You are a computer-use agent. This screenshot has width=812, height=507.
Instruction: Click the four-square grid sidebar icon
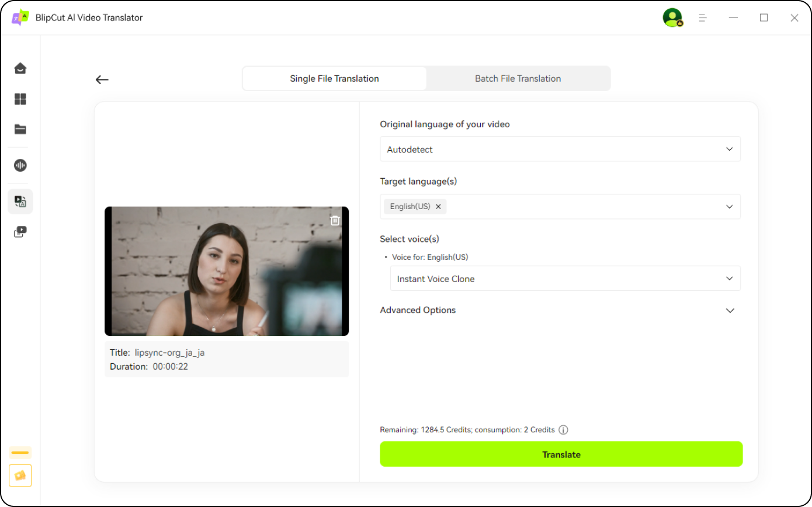click(x=20, y=99)
